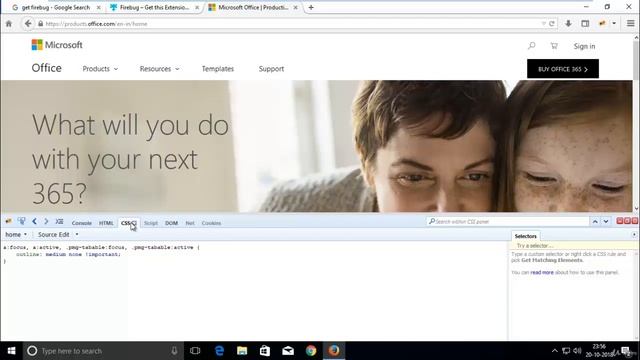Open the Script tab in Firebug

click(x=151, y=223)
